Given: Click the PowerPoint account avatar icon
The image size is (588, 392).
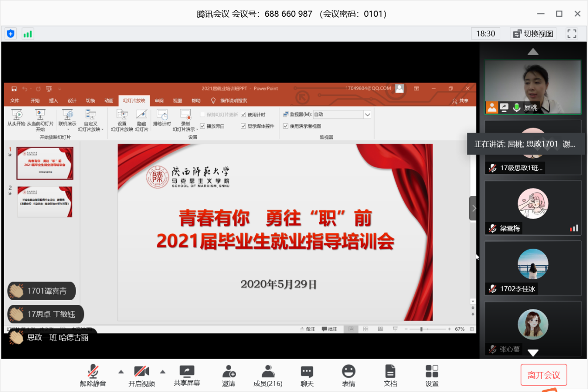Looking at the screenshot, I should 399,88.
